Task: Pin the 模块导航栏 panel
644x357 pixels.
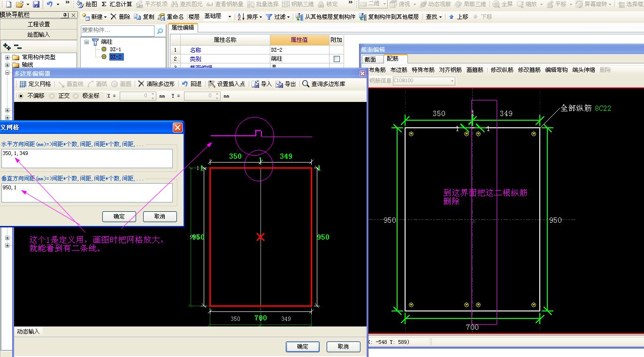Action: 65,15
